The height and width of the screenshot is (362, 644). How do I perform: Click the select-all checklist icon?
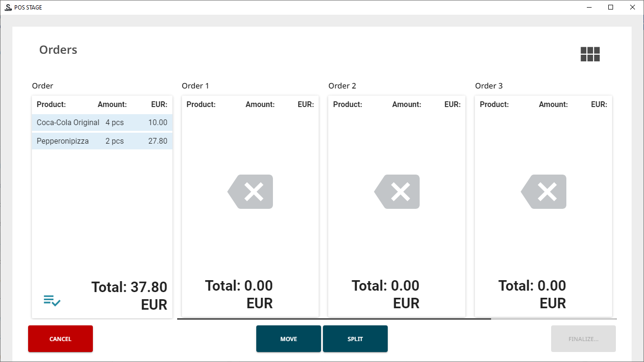coord(52,301)
